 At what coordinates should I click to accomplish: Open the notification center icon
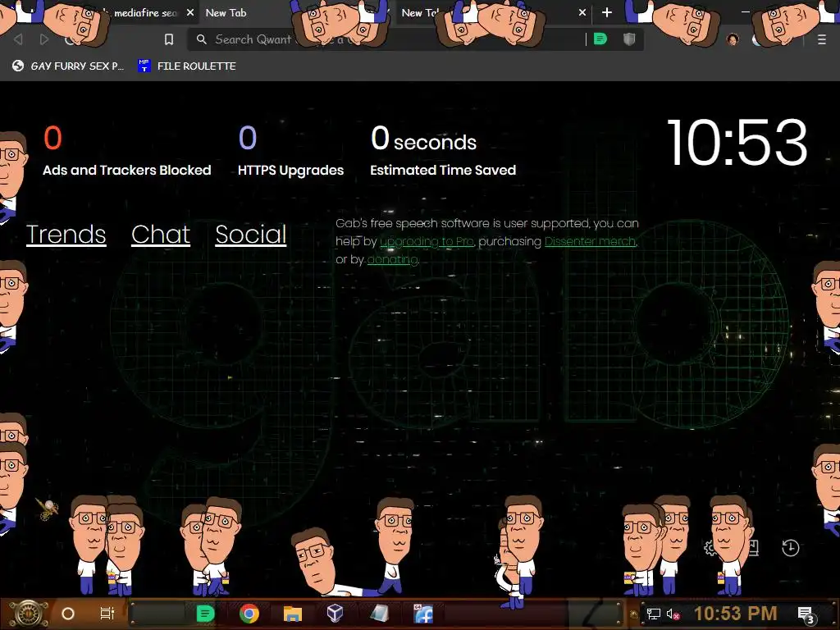coord(806,615)
